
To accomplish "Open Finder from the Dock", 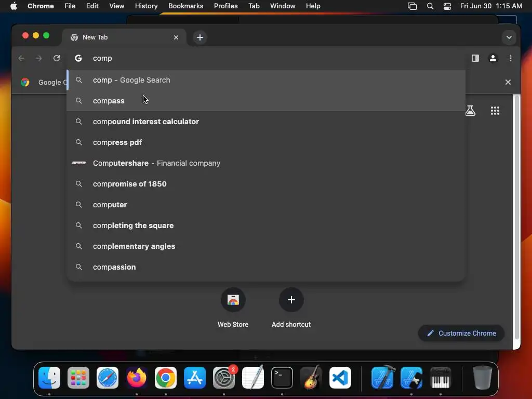I will coord(49,378).
